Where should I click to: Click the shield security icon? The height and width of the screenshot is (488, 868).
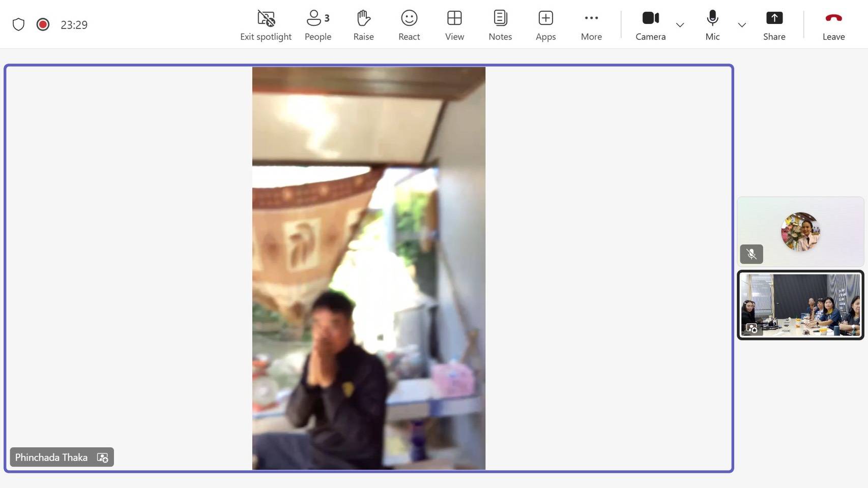coord(18,24)
